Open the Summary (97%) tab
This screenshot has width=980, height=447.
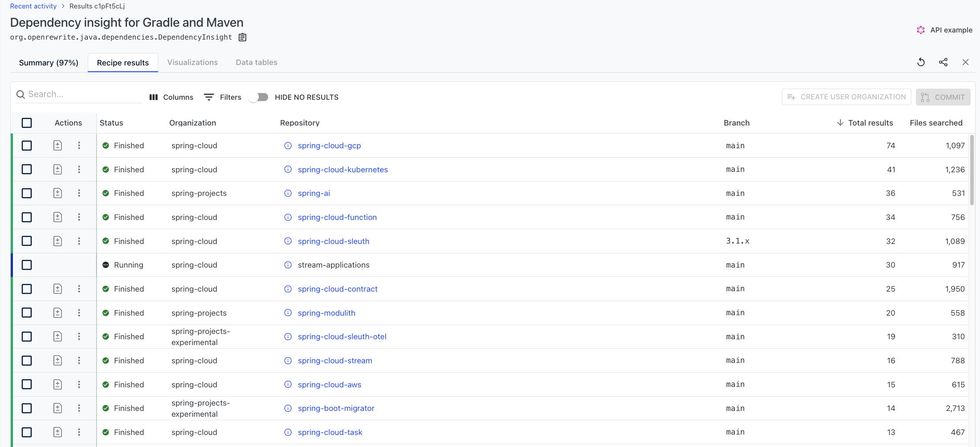click(x=49, y=63)
